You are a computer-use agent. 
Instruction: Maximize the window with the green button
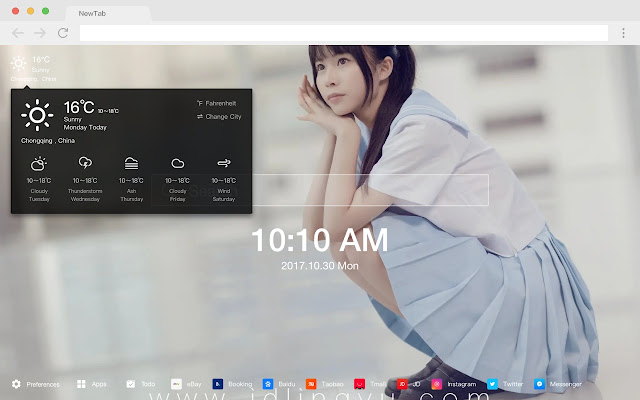(x=46, y=11)
